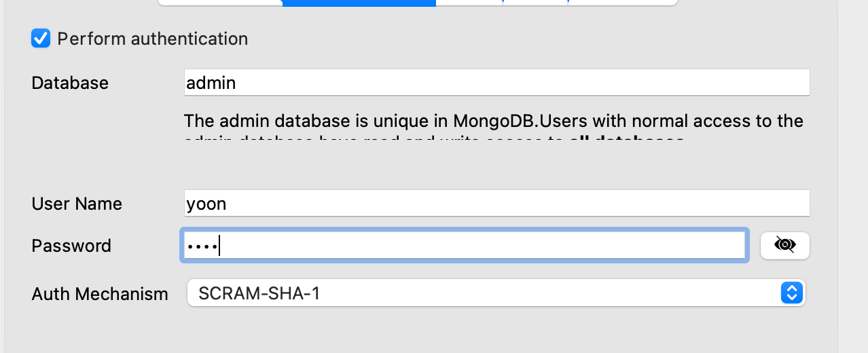Place cursor in the Password field
Image resolution: width=868 pixels, height=353 pixels.
465,245
